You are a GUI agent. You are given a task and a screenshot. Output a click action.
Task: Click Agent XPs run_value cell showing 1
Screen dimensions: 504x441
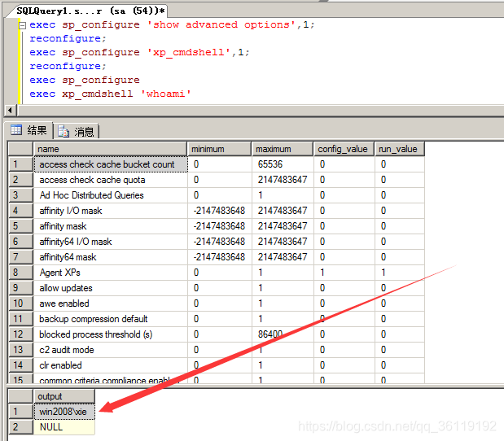(x=400, y=273)
